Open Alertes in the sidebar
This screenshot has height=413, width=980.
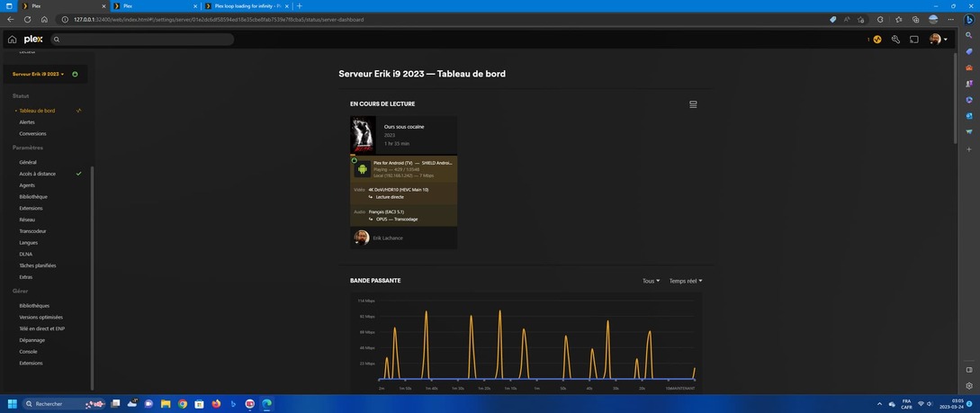click(x=27, y=122)
